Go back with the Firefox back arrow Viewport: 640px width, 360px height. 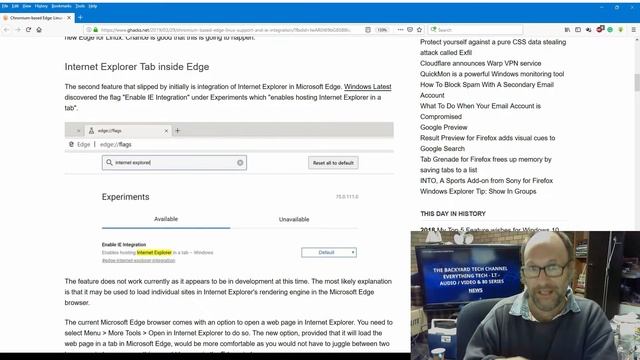coord(7,30)
